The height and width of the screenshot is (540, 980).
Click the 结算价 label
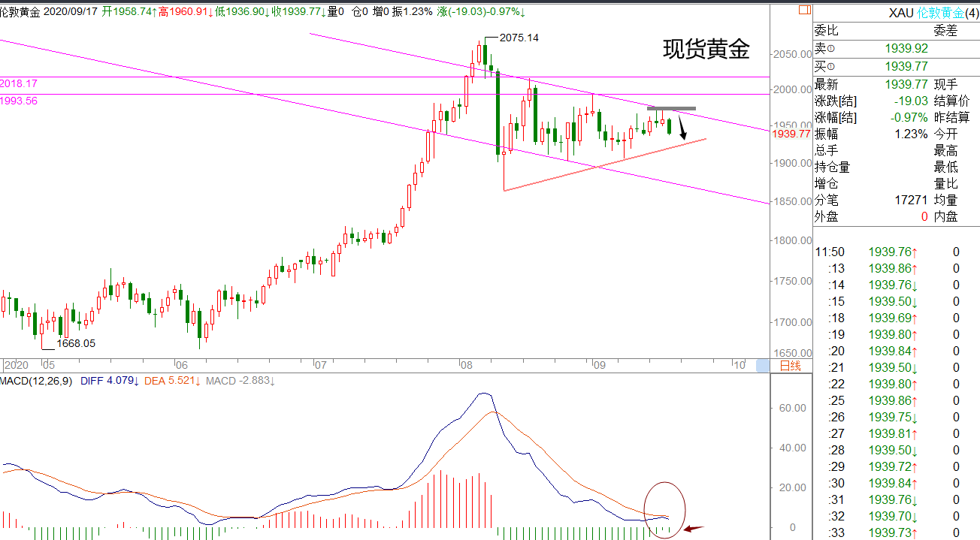(x=951, y=101)
